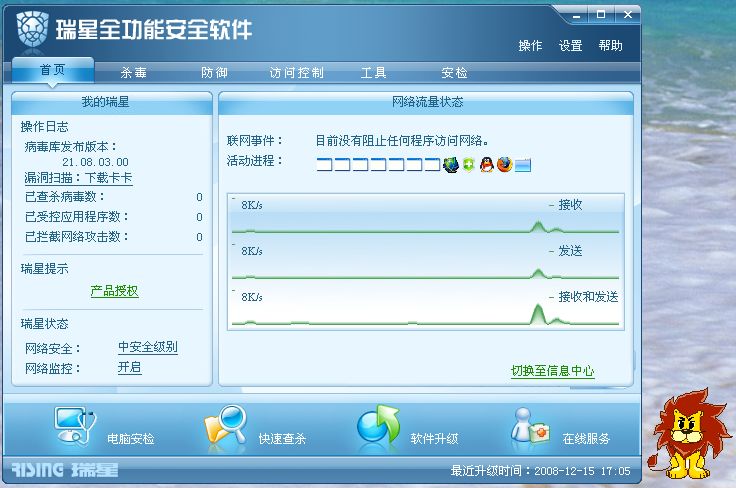
Task: Select the green shield plus process icon
Action: click(468, 165)
